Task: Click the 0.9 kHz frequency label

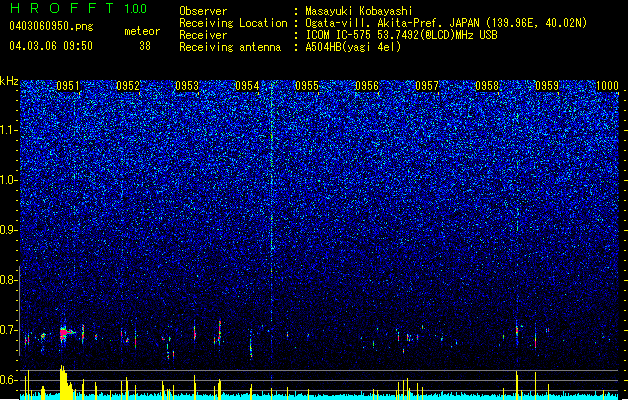Action: pyautogui.click(x=7, y=230)
